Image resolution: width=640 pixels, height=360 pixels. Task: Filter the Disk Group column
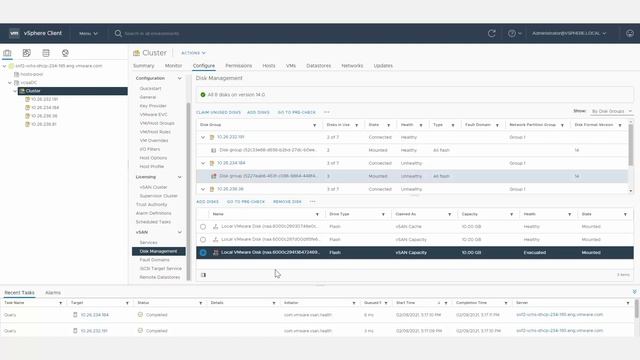(314, 125)
